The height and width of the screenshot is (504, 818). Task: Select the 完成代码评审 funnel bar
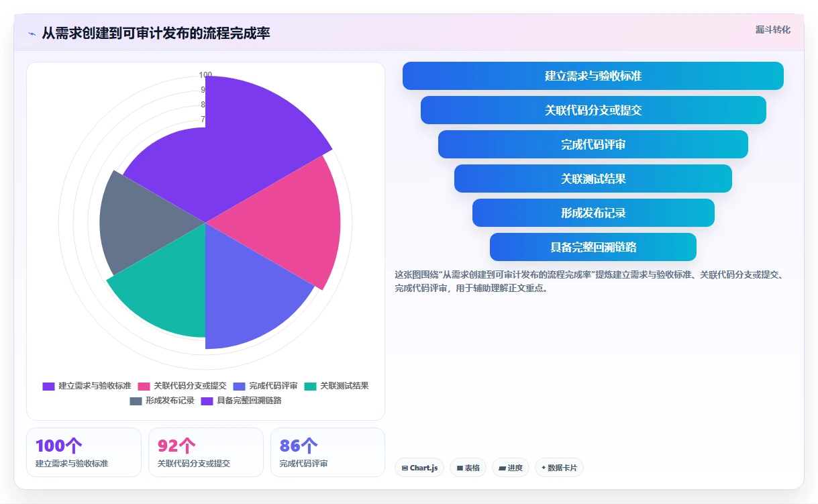pyautogui.click(x=593, y=144)
